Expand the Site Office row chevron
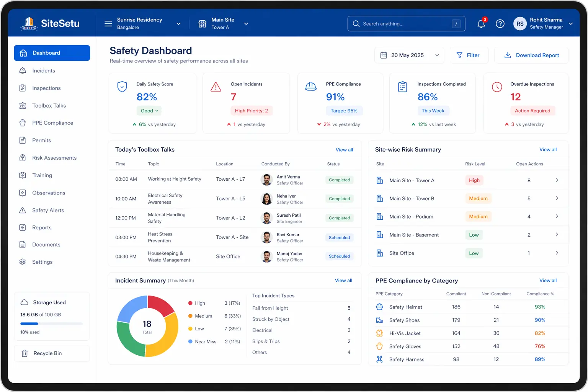This screenshot has width=588, height=392. point(557,253)
